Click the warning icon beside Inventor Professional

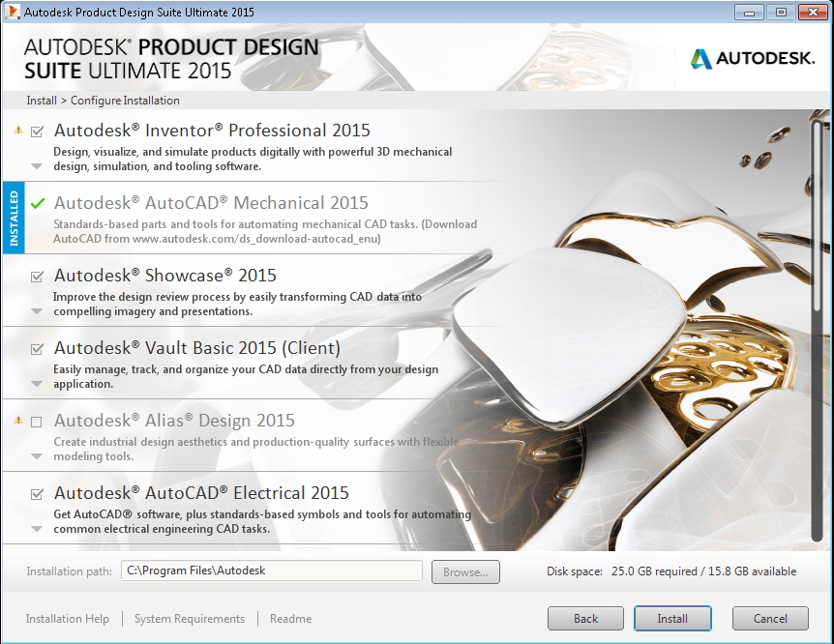tap(18, 130)
